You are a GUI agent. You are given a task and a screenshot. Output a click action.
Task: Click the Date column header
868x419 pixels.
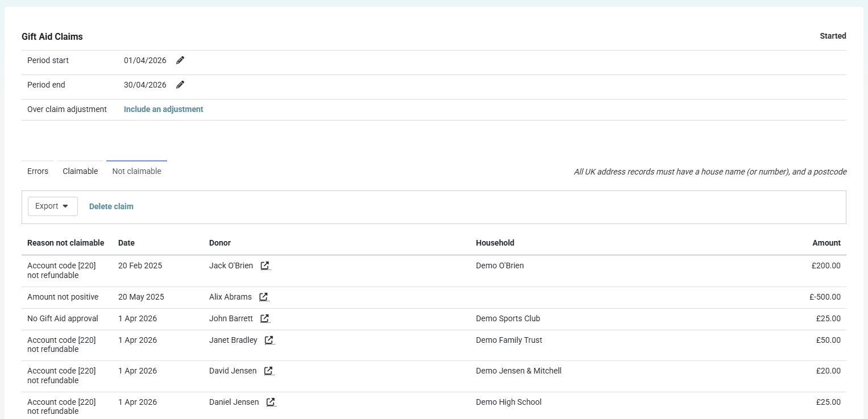(126, 243)
